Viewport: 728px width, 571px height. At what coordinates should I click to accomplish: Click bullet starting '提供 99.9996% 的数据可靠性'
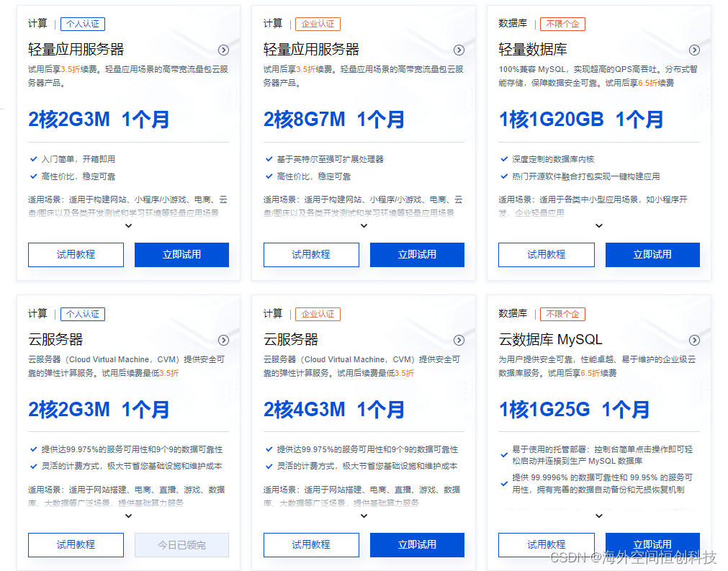pyautogui.click(x=602, y=483)
